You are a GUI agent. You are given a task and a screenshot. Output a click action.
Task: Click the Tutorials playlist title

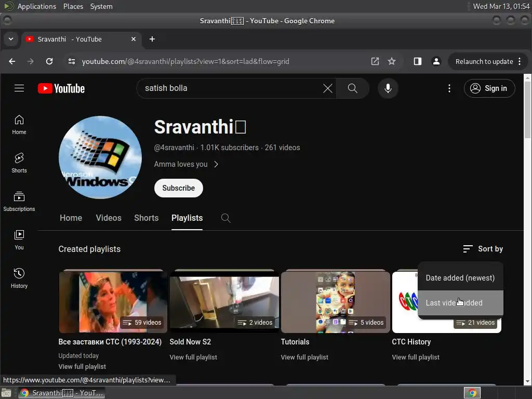coord(295,342)
